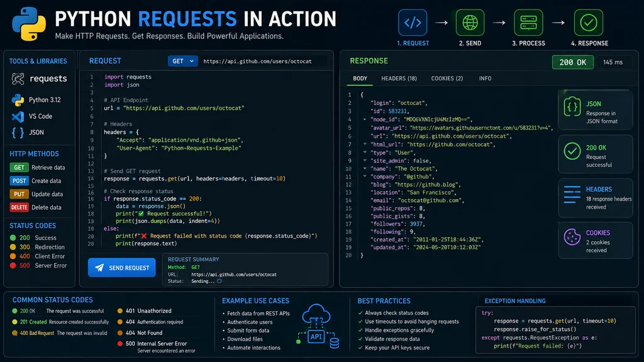This screenshot has height=362, width=644.
Task: Click the Headers card lines icon
Action: click(572, 195)
